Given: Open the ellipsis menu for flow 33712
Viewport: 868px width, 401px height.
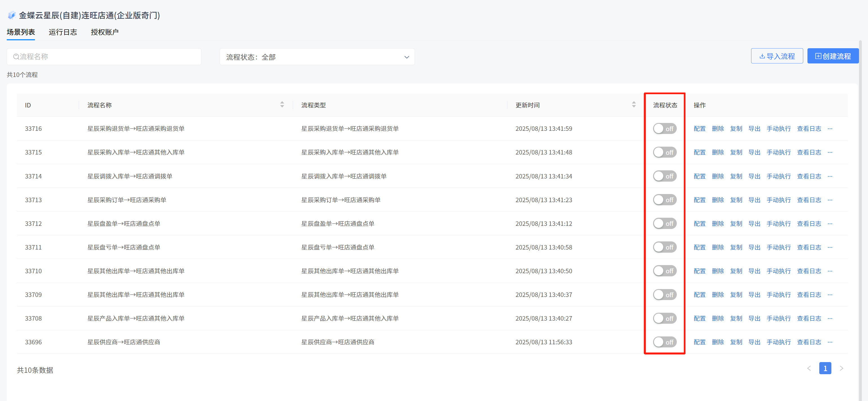Looking at the screenshot, I should pos(830,224).
